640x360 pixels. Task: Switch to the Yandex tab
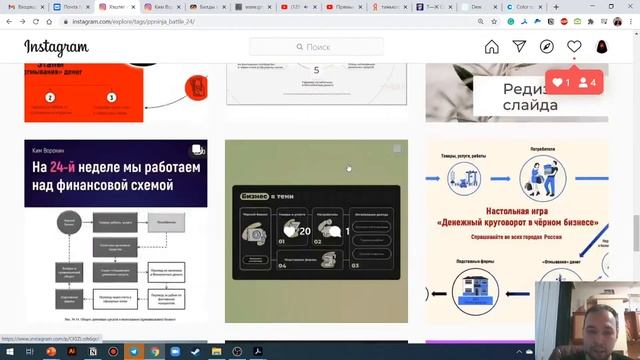coord(389,7)
